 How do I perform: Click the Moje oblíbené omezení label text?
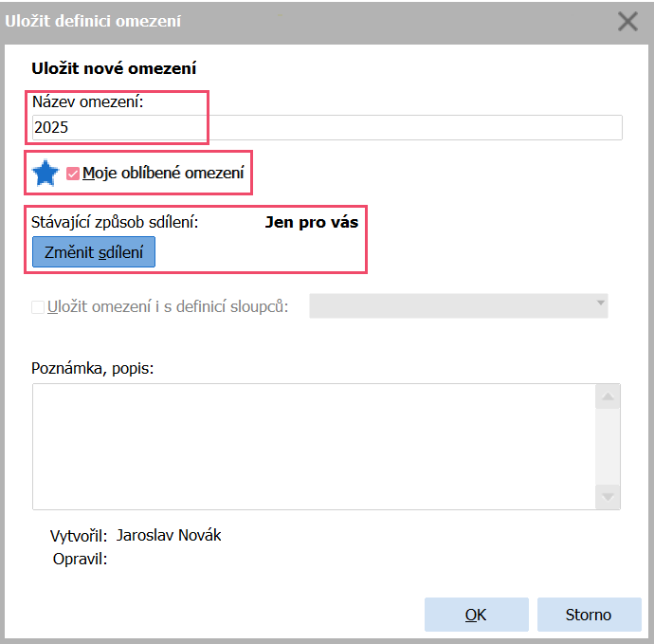coord(163,174)
